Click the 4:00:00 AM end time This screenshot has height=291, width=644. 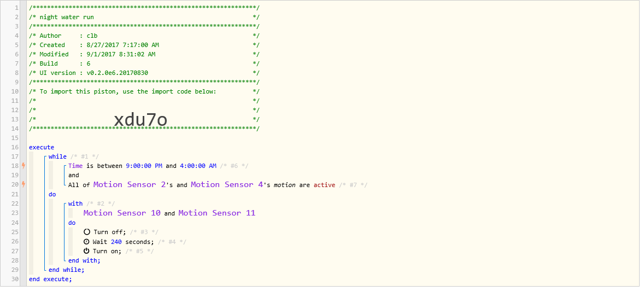tap(198, 166)
